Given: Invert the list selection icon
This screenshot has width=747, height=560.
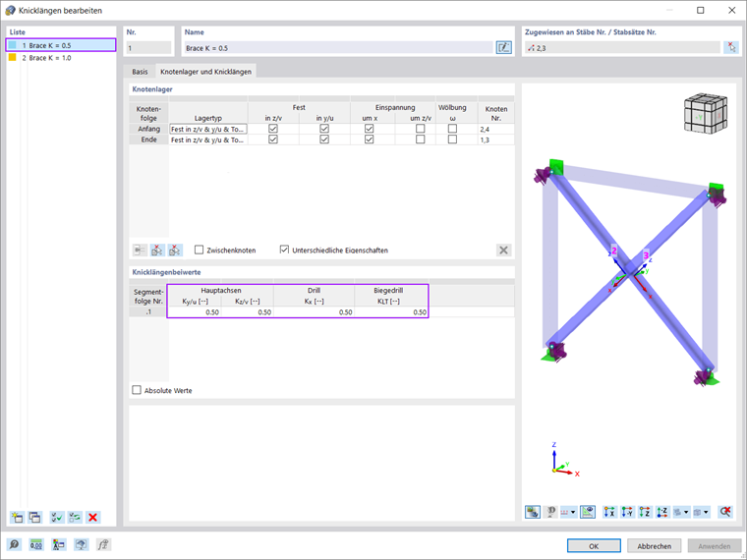Looking at the screenshot, I should coord(75,517).
